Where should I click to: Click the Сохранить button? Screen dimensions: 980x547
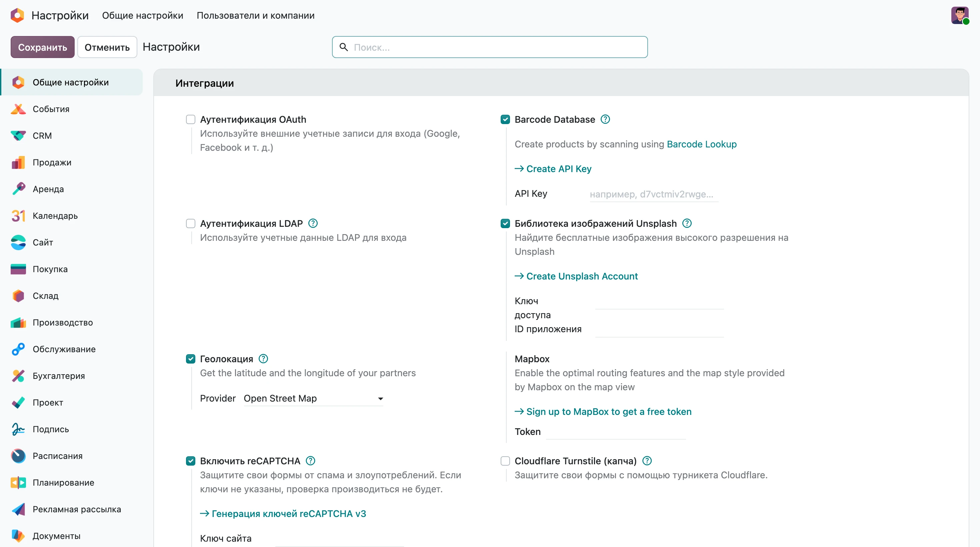click(x=43, y=47)
